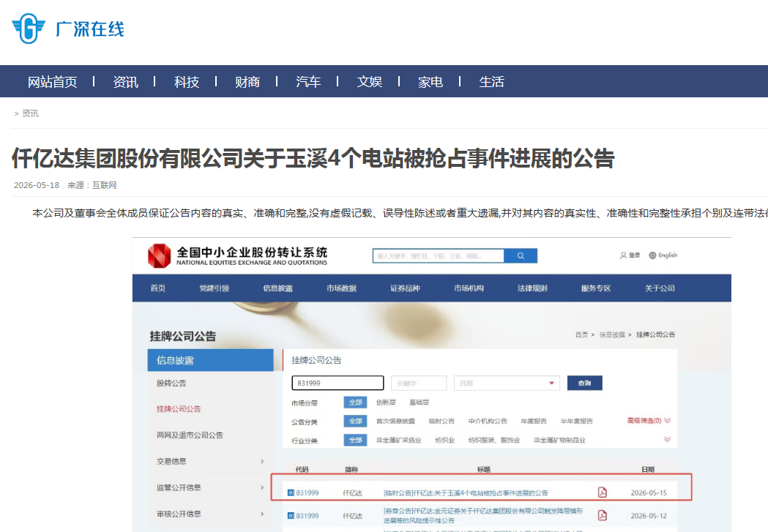Screen dimensions: 768x532
Task: Open the 生活 navigation item
Action: (491, 82)
